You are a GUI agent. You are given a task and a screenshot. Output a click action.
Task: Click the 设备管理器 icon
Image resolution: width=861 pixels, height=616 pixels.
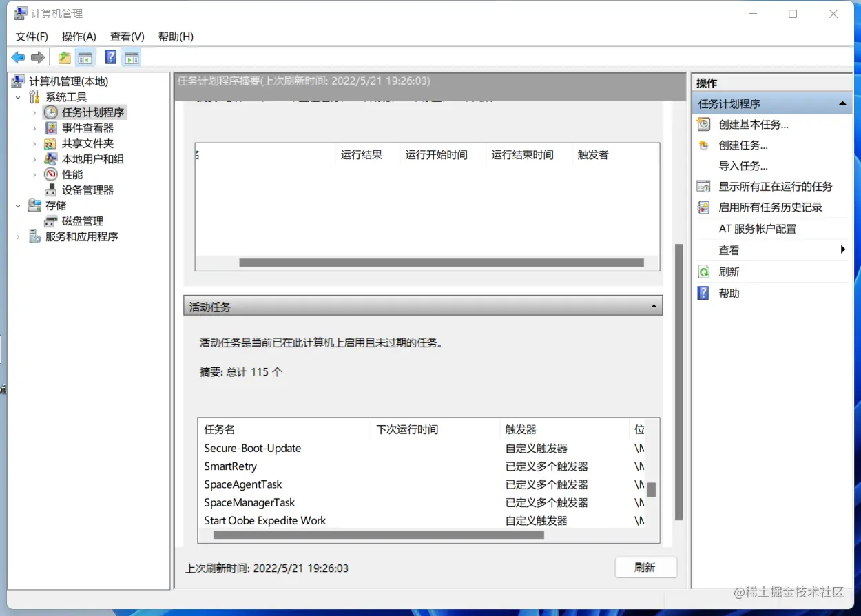[x=50, y=190]
